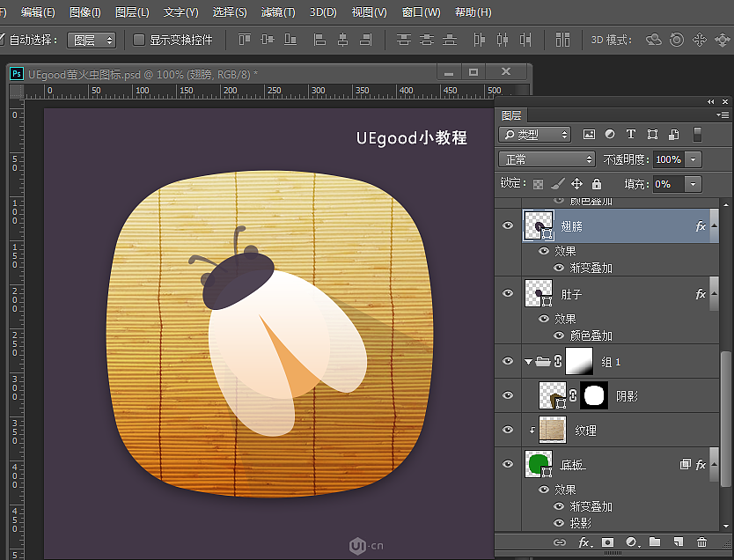Filter layers by type (T) icon

pos(631,135)
